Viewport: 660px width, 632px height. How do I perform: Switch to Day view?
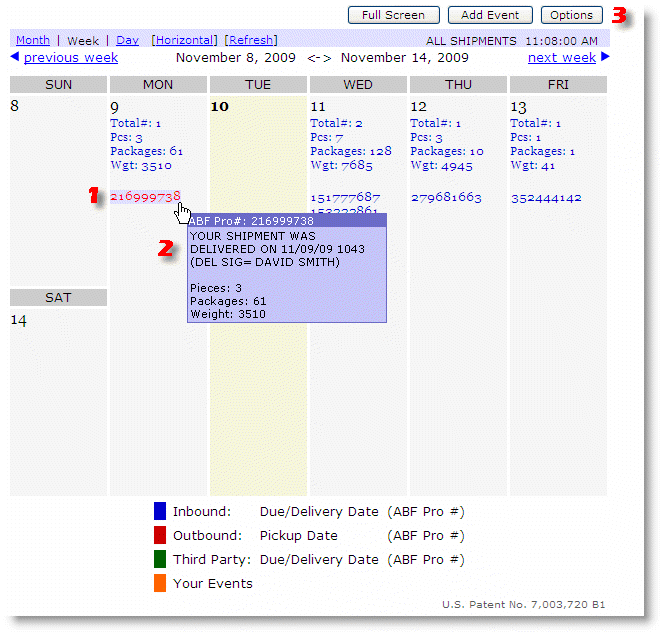(127, 40)
